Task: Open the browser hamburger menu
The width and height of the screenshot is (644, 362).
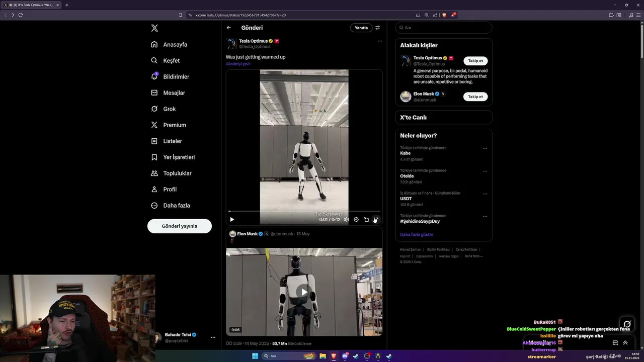Action: pyautogui.click(x=638, y=15)
